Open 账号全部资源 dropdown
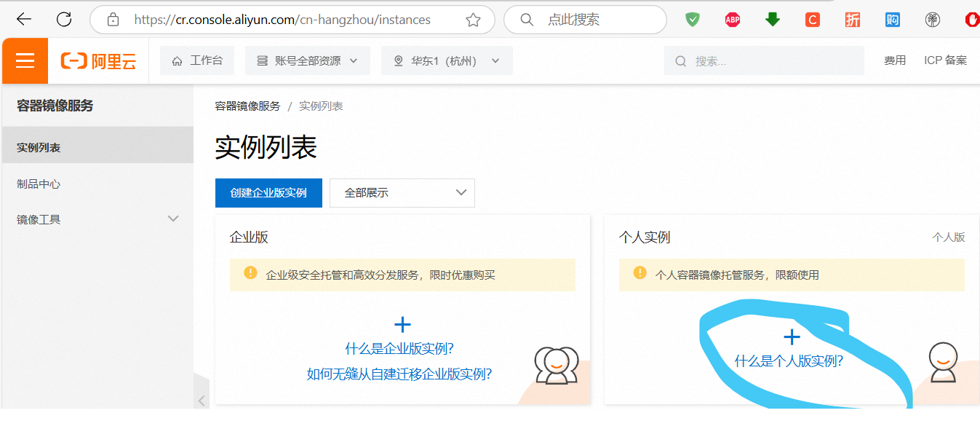Viewport: 980px width, 429px height. coord(308,60)
